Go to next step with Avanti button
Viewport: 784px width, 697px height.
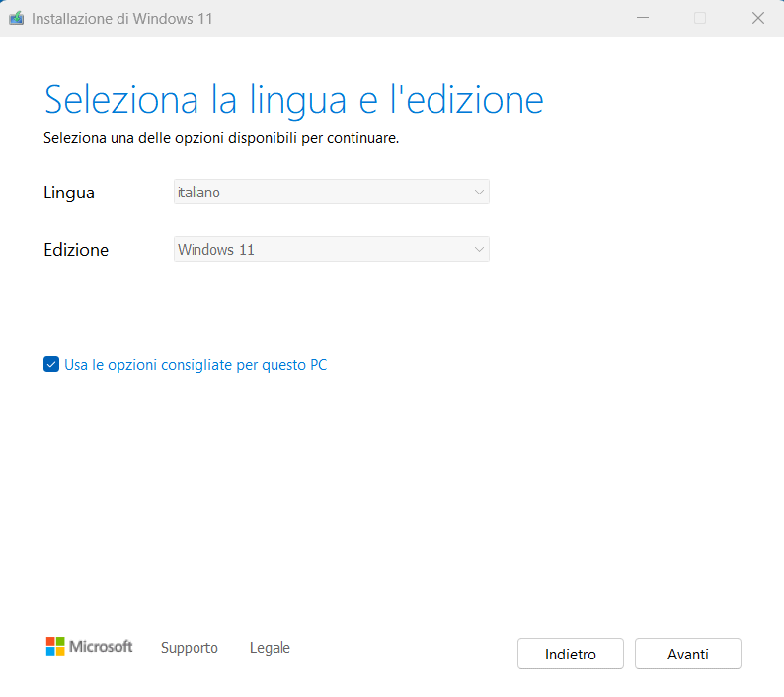(x=688, y=654)
